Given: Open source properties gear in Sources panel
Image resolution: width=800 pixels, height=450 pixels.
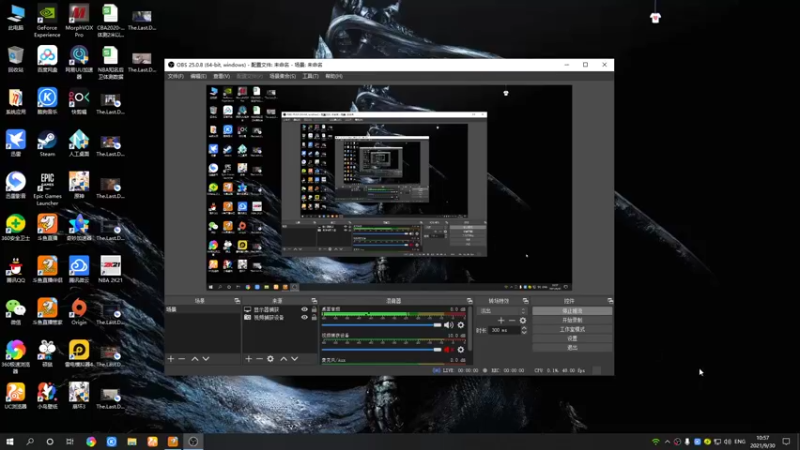Looking at the screenshot, I should click(270, 359).
